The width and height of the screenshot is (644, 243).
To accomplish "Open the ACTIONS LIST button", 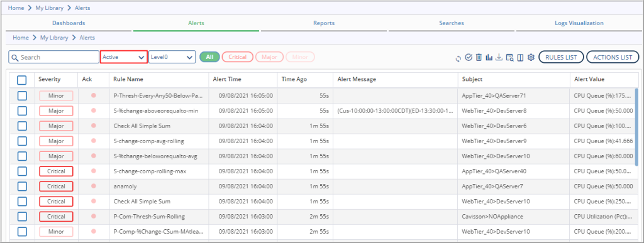I will pyautogui.click(x=613, y=57).
